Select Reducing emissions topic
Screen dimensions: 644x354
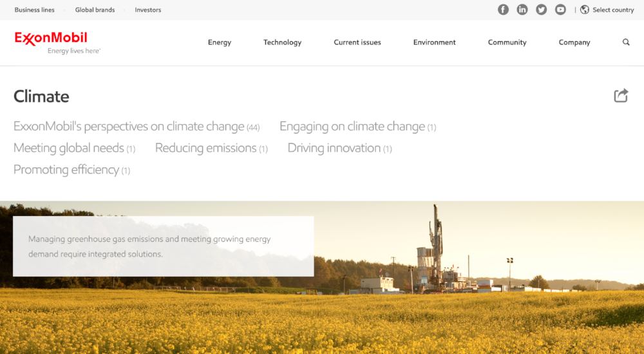[211, 148]
